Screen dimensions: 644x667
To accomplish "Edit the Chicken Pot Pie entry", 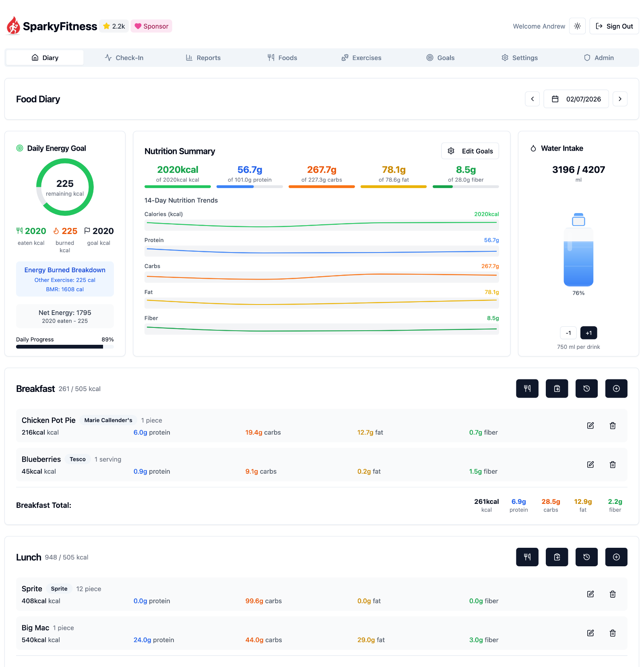I will [590, 425].
